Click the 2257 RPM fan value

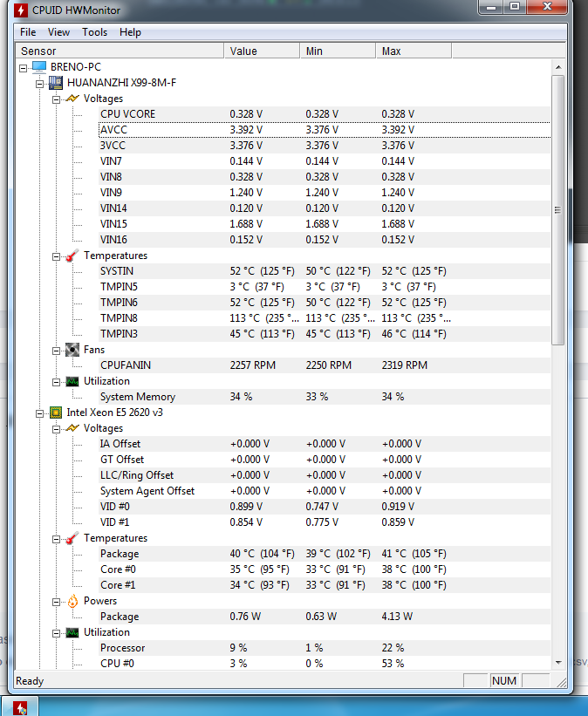253,365
